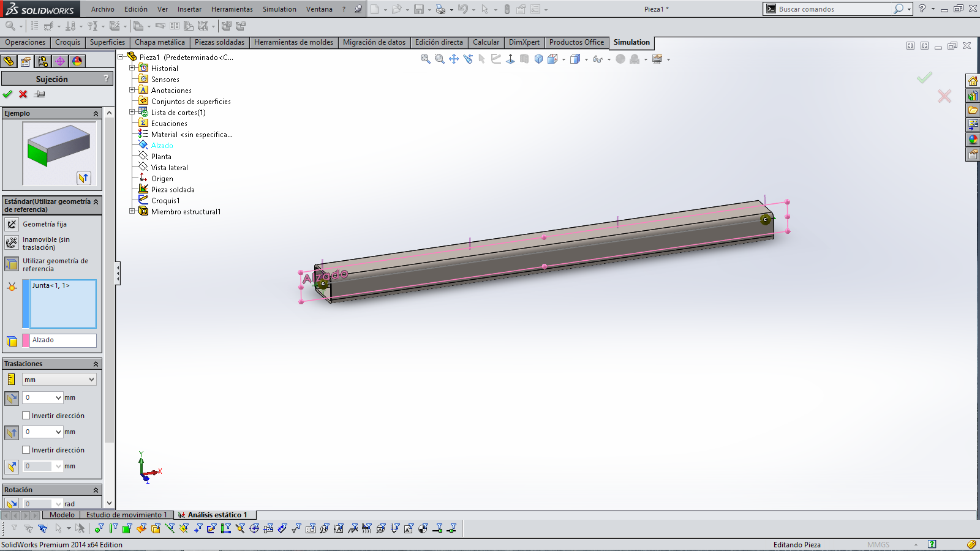The height and width of the screenshot is (551, 980).
Task: Open the Insertar menu
Action: [189, 9]
